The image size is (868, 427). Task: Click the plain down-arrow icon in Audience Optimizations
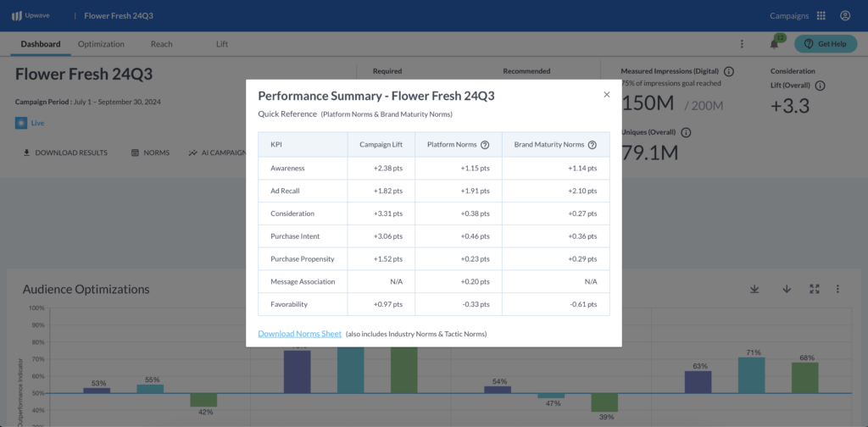[x=787, y=289]
